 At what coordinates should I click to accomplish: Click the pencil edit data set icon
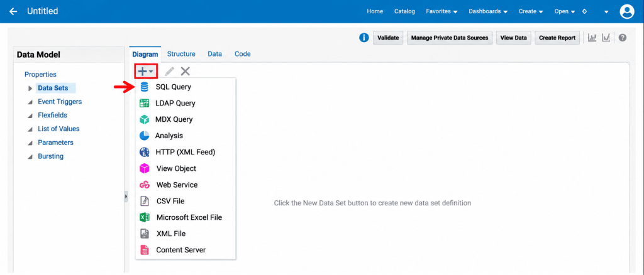169,72
